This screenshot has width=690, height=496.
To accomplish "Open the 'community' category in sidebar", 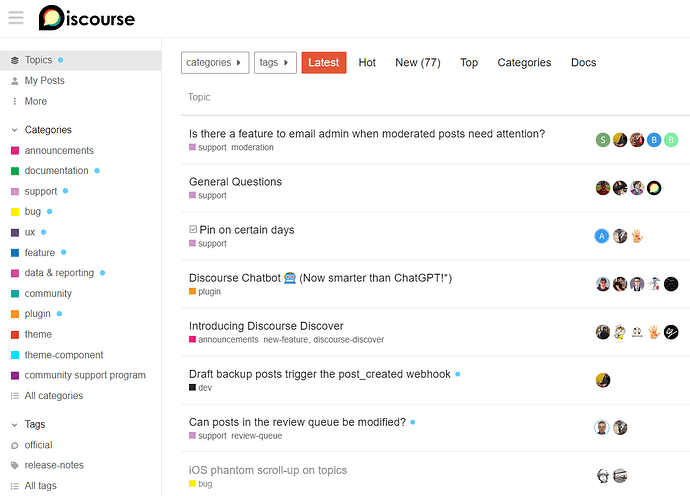I will tap(48, 294).
